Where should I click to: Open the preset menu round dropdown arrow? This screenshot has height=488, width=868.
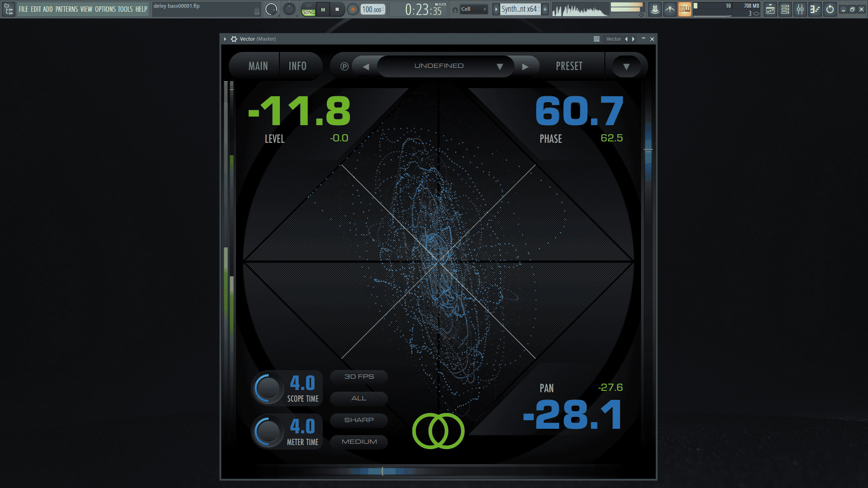[626, 66]
